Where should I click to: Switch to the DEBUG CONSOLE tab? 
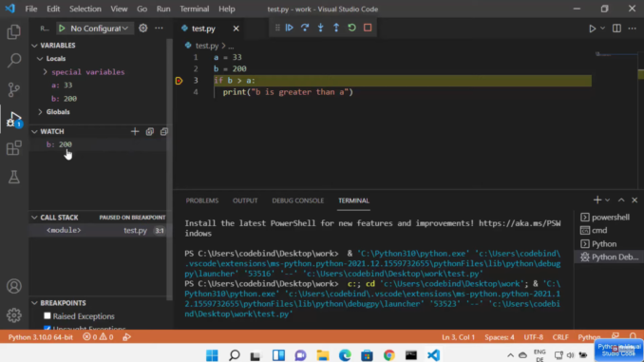pyautogui.click(x=297, y=200)
